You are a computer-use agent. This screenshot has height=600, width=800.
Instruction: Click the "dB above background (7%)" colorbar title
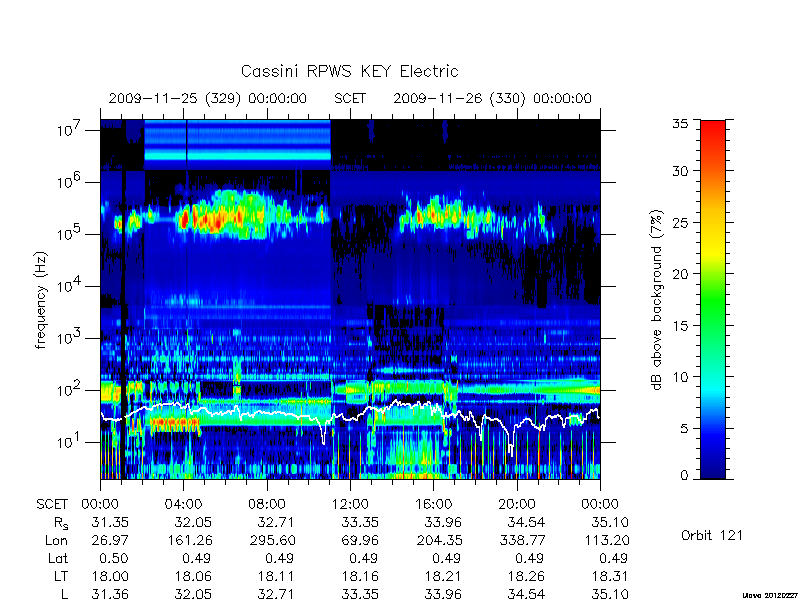tap(657, 300)
